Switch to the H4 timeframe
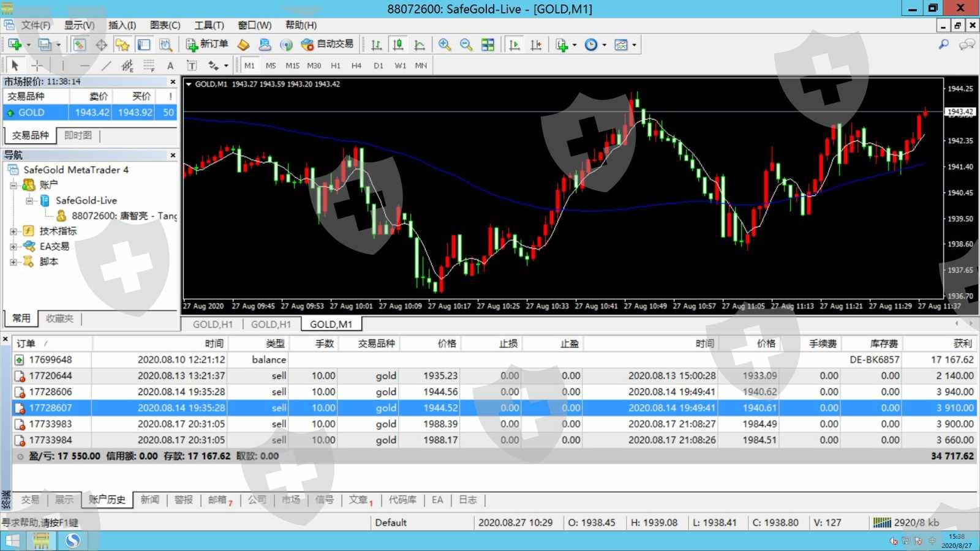The image size is (980, 551). tap(356, 66)
